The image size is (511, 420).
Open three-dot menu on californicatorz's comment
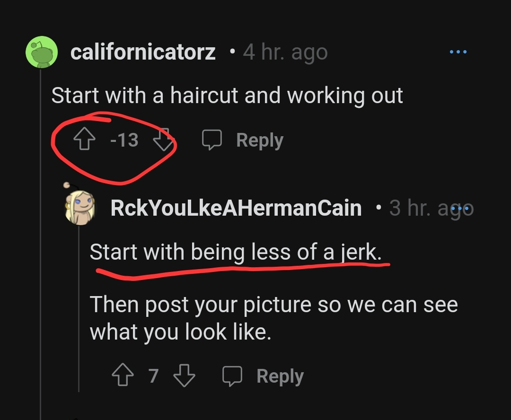pos(458,52)
